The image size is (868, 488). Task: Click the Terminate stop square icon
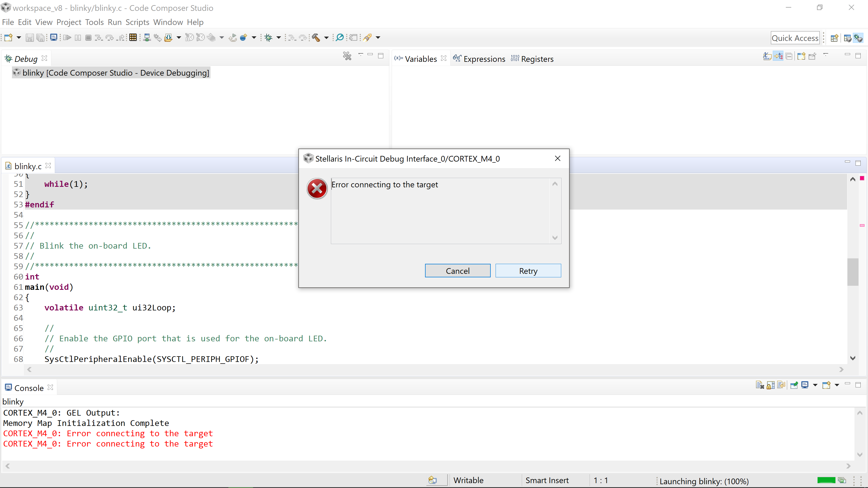(x=88, y=37)
